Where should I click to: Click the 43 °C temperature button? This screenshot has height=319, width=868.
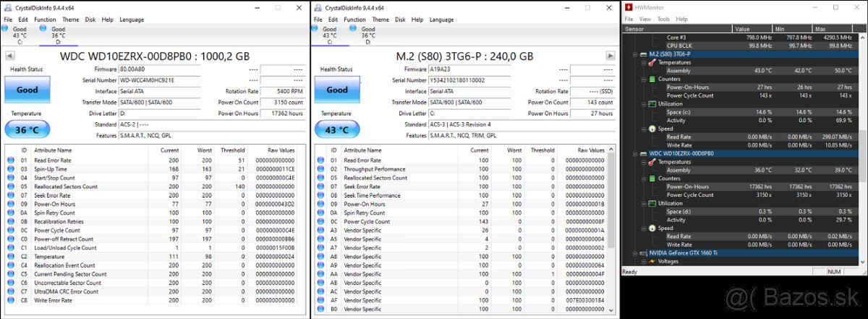pyautogui.click(x=337, y=129)
